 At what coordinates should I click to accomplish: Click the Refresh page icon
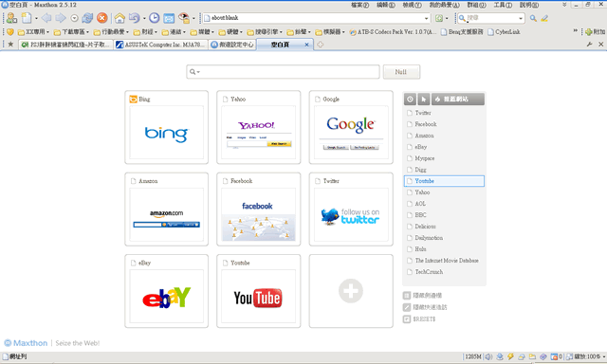(x=87, y=18)
